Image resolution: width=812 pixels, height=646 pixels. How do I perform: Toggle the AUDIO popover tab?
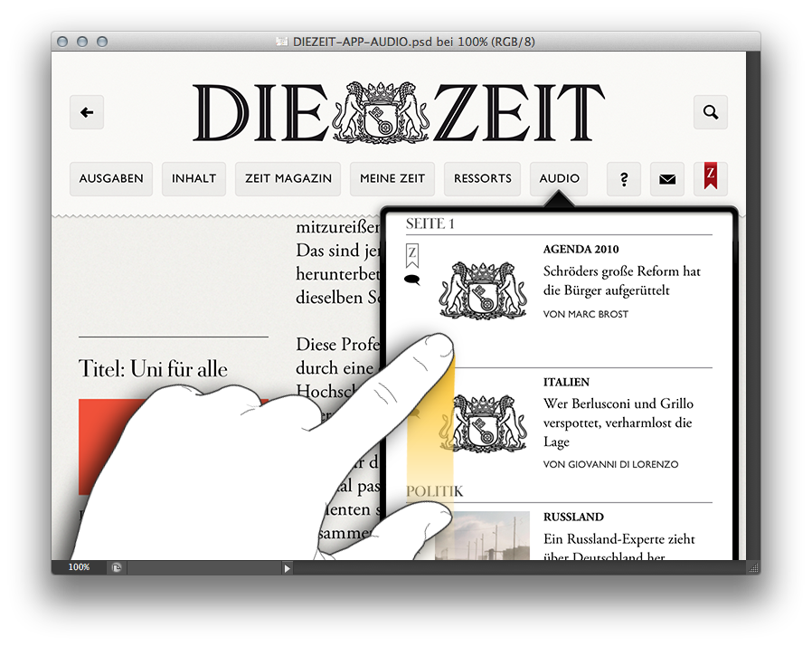(x=559, y=179)
